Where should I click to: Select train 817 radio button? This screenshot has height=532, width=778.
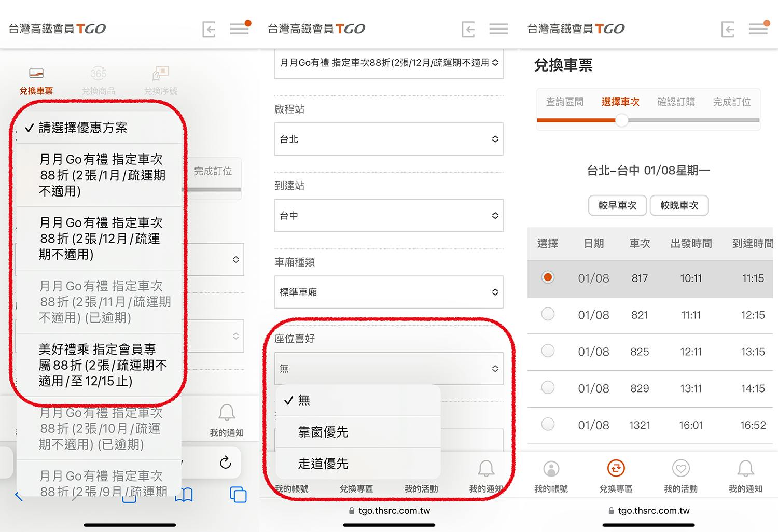[548, 277]
